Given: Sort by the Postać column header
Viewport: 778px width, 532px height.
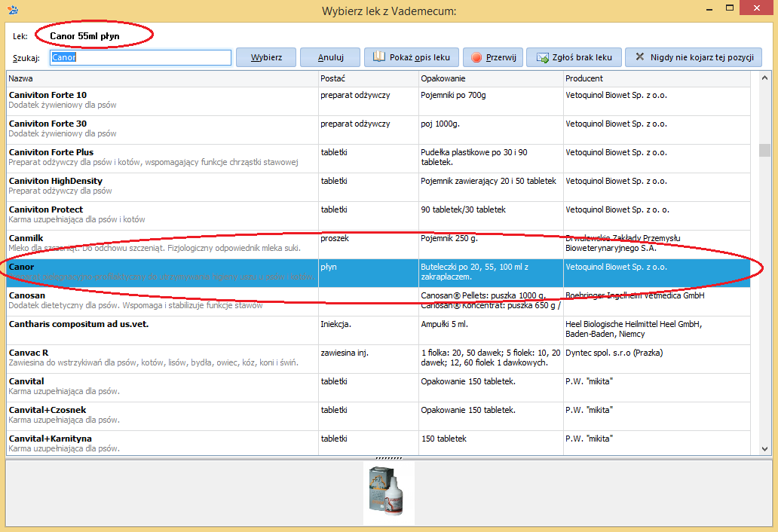Looking at the screenshot, I should point(369,78).
